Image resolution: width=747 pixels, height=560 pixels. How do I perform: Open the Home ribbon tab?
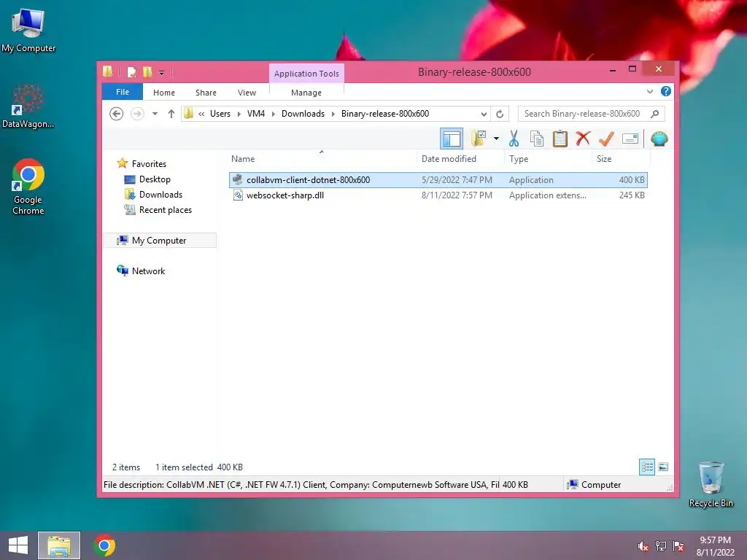click(x=164, y=93)
